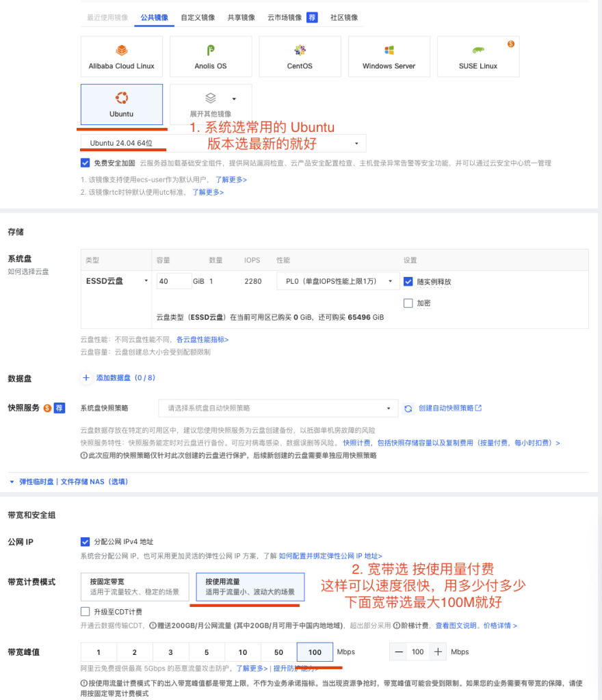This screenshot has width=602, height=700.
Task: Open 了解更多 link for rtc clock
Action: tap(208, 192)
